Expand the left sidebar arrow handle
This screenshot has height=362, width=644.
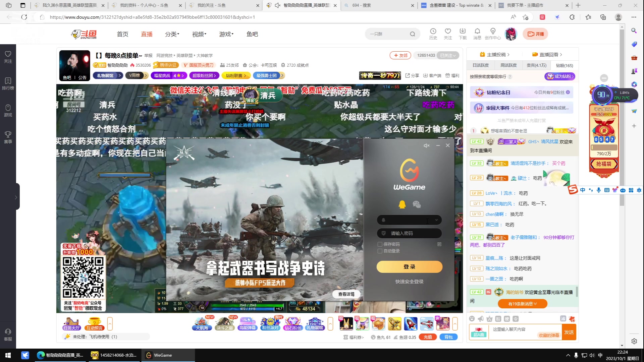point(15,197)
